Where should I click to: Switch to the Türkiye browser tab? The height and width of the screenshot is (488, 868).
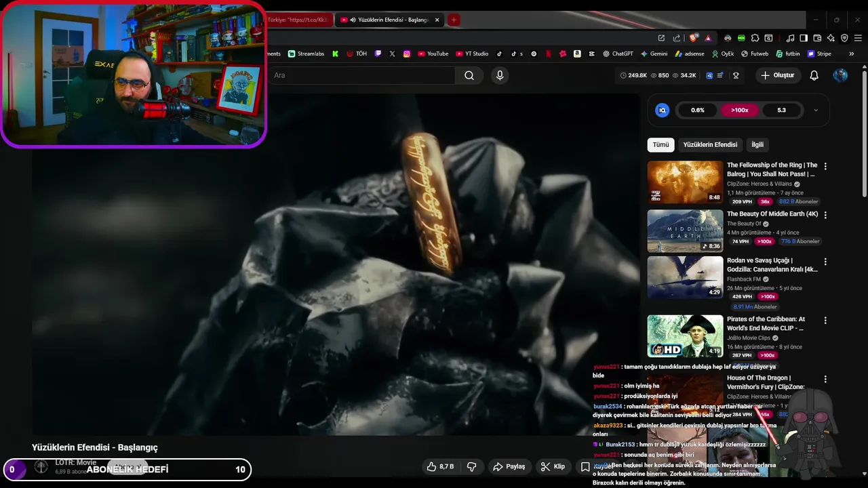tap(298, 20)
